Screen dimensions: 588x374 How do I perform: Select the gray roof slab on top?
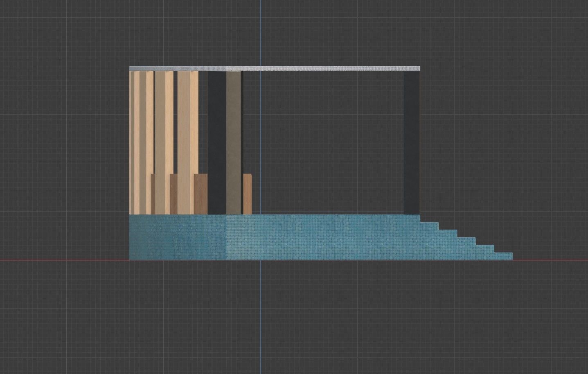(x=275, y=68)
